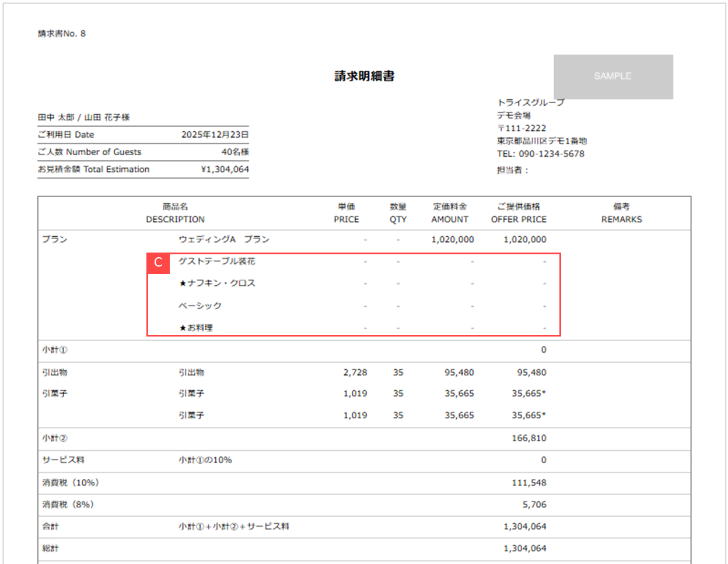The width and height of the screenshot is (728, 564).
Task: Click the OFFER PRICE column header
Action: [519, 219]
